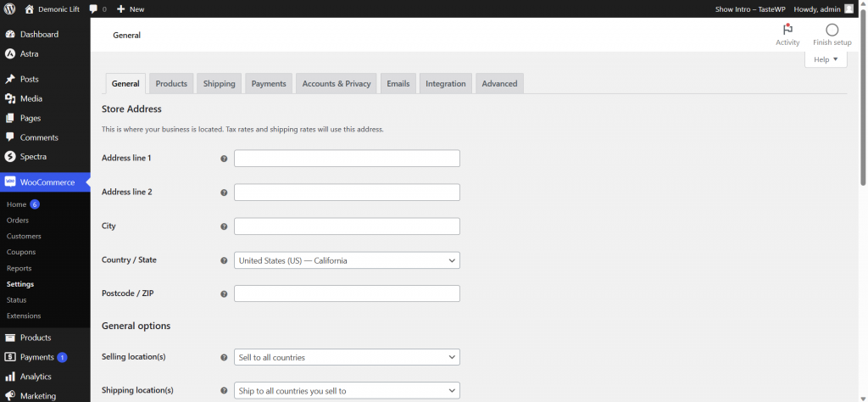
Task: Click help tooltip icon beside City
Action: 224,226
